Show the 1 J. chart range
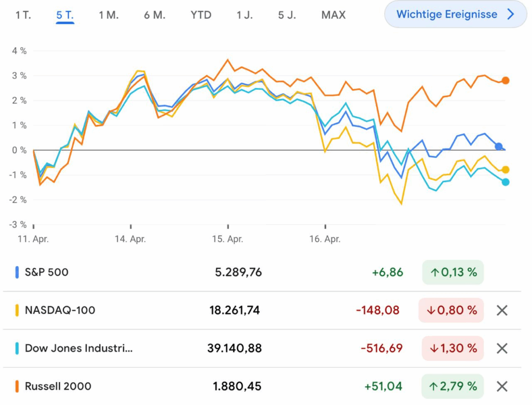This screenshot has height=405, width=532. (245, 15)
